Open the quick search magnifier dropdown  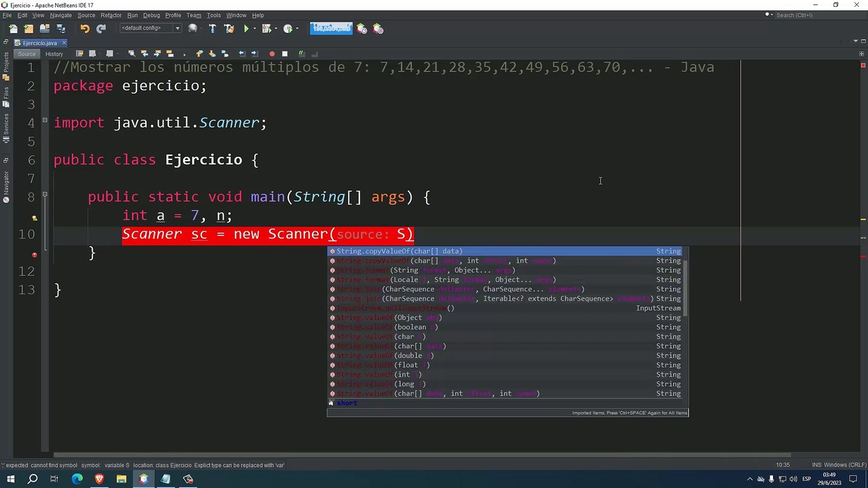(x=769, y=14)
